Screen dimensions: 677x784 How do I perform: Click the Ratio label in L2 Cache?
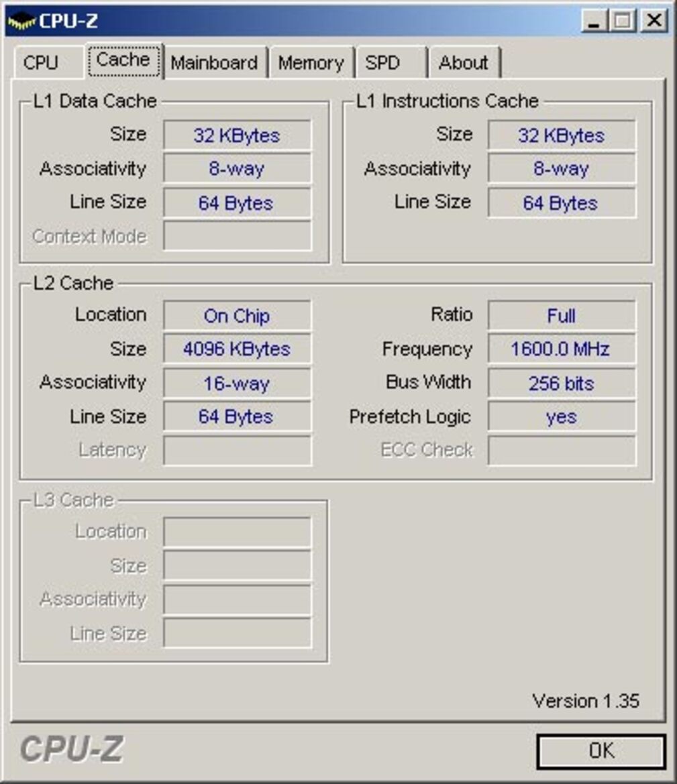[452, 315]
